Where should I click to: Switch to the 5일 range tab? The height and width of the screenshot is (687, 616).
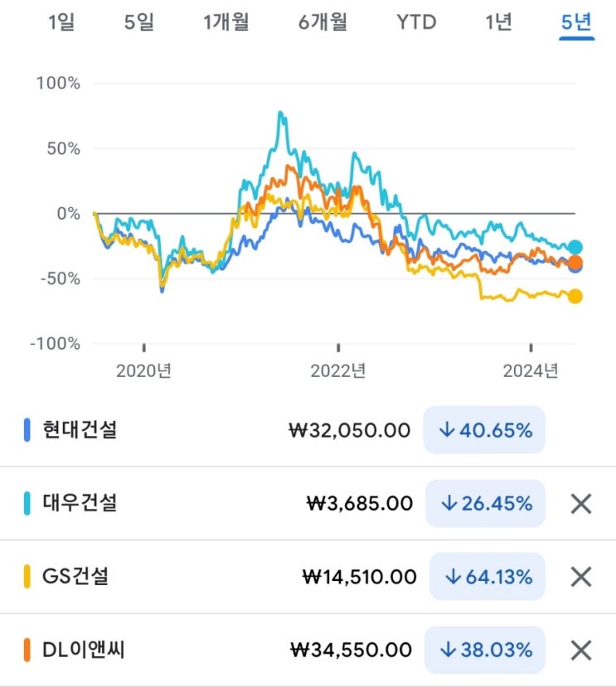tap(139, 22)
